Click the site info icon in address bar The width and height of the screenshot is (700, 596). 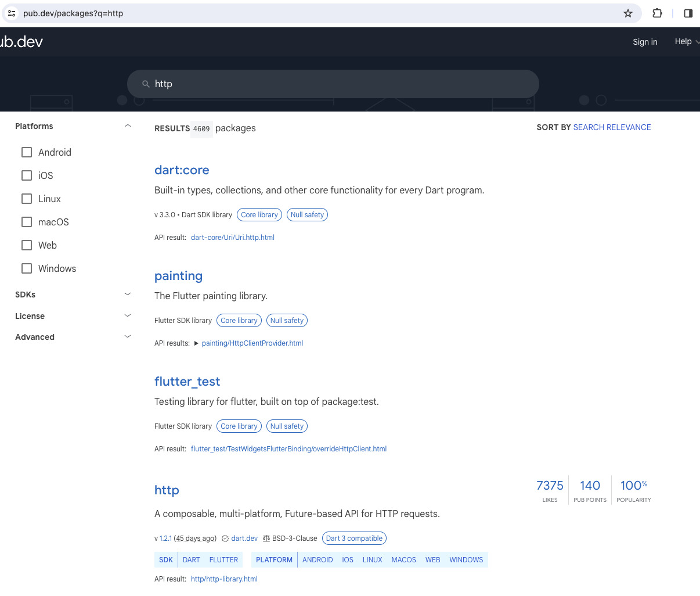(12, 13)
